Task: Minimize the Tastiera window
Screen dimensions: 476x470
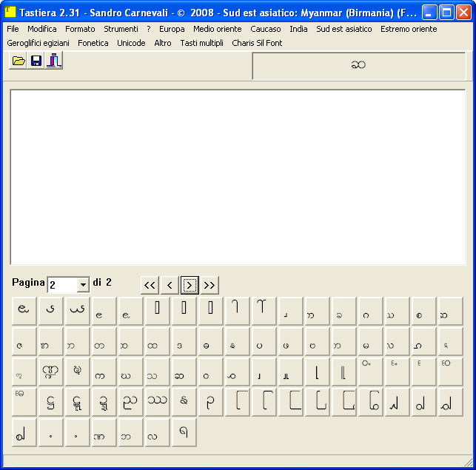Action: click(429, 13)
